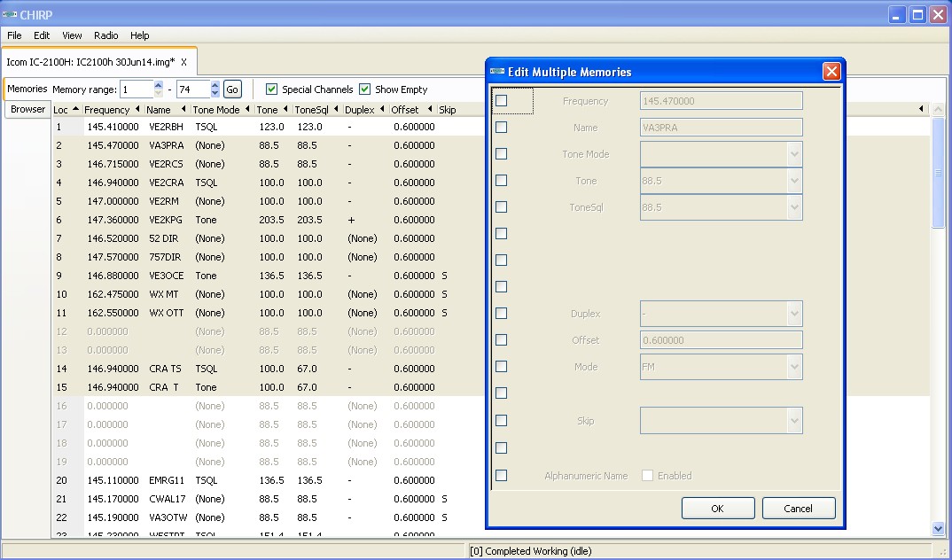The width and height of the screenshot is (952, 560).
Task: Toggle the Special Channels checkbox
Action: click(271, 89)
